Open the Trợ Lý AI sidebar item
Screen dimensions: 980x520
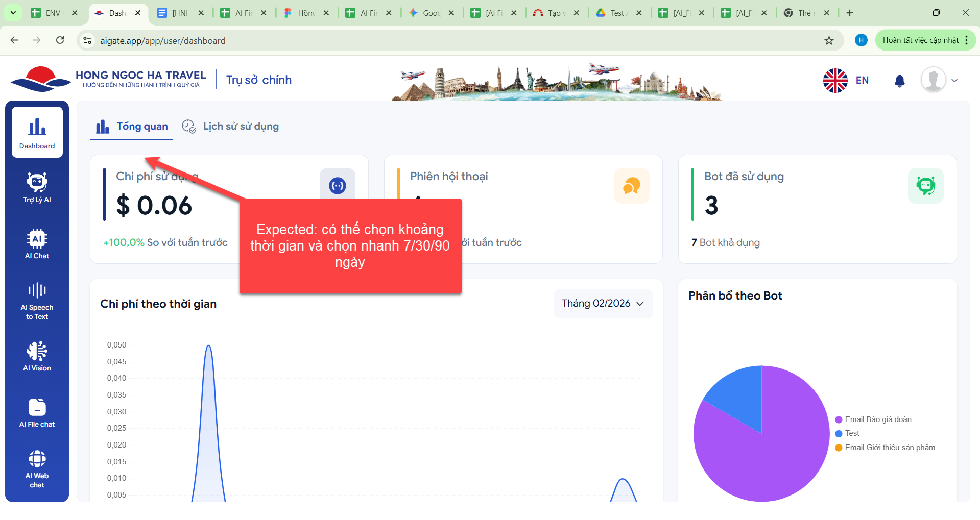[x=37, y=188]
